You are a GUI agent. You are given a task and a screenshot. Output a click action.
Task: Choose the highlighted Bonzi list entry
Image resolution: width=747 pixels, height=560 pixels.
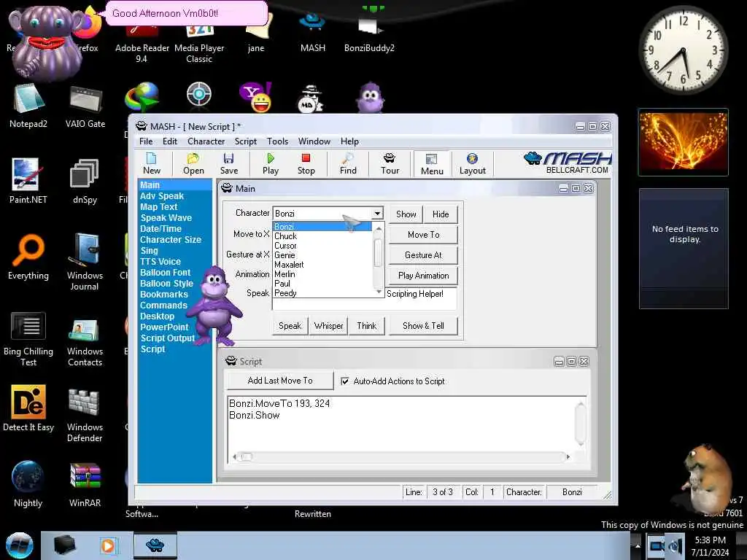(322, 227)
